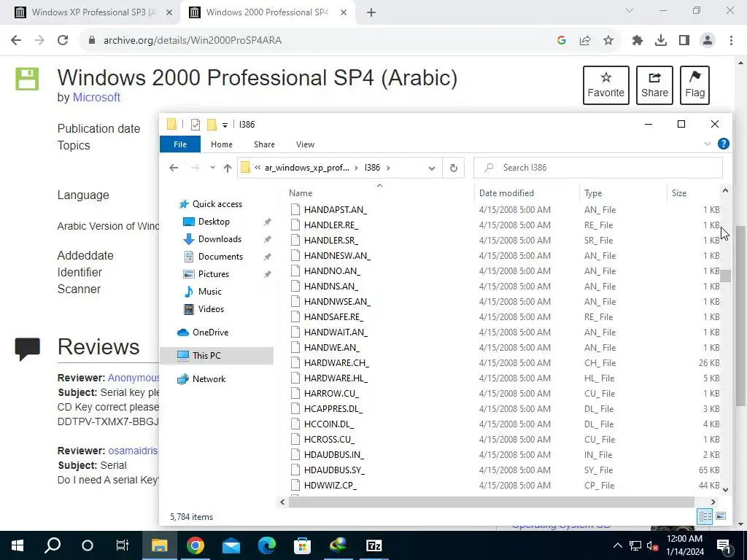The image size is (747, 560).
Task: Open the Share ribbon tab
Action: [x=264, y=144]
